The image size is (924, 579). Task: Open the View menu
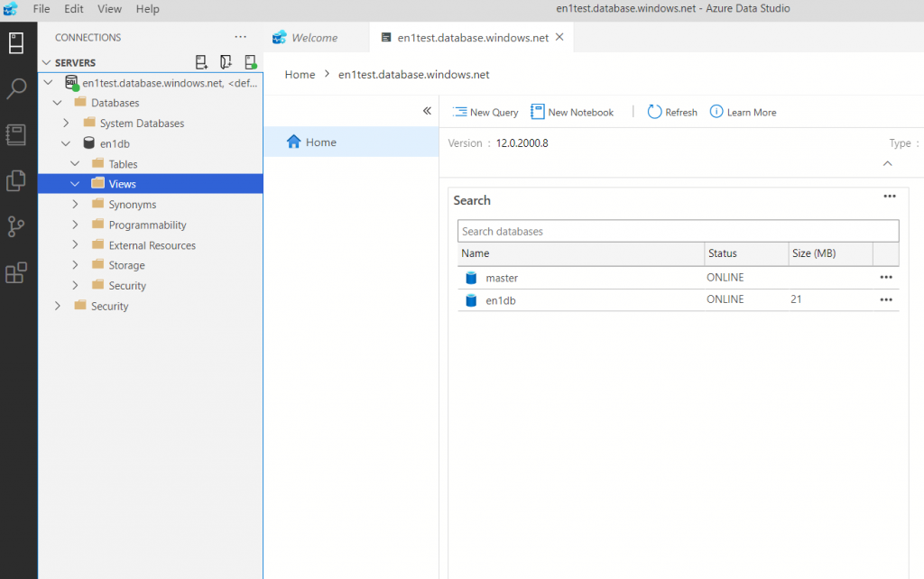109,9
